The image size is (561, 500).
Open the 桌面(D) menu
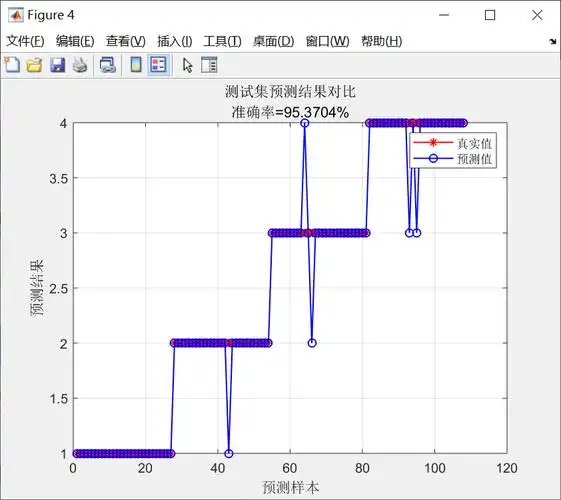click(x=274, y=41)
